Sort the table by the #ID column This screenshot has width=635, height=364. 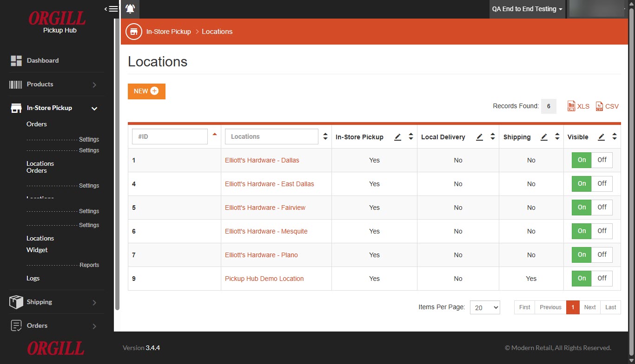point(214,134)
